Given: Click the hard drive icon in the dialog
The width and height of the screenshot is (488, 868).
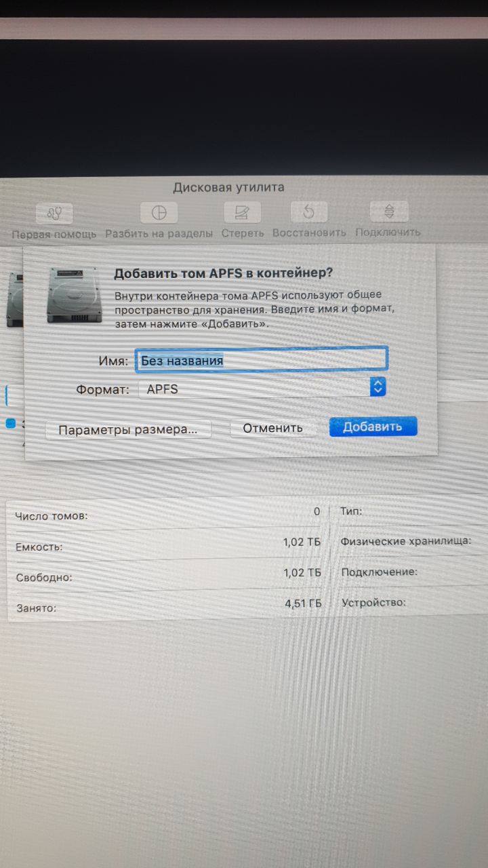Looking at the screenshot, I should click(73, 295).
